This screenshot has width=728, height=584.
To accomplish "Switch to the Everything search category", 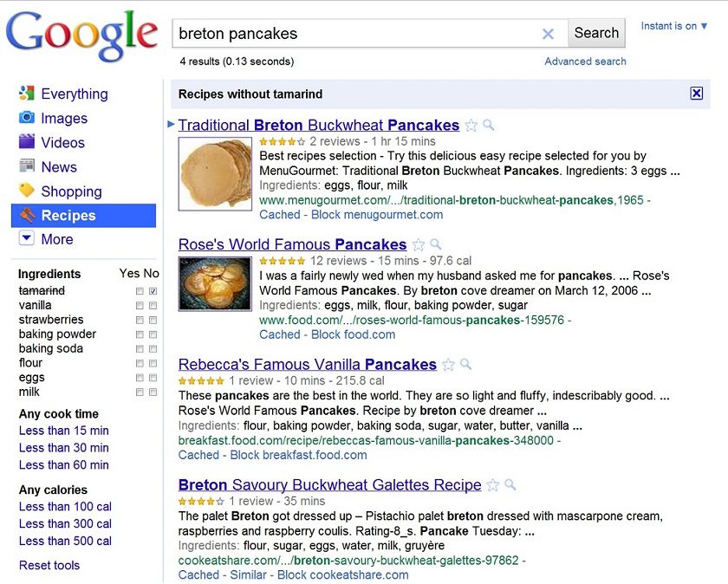I will point(74,94).
